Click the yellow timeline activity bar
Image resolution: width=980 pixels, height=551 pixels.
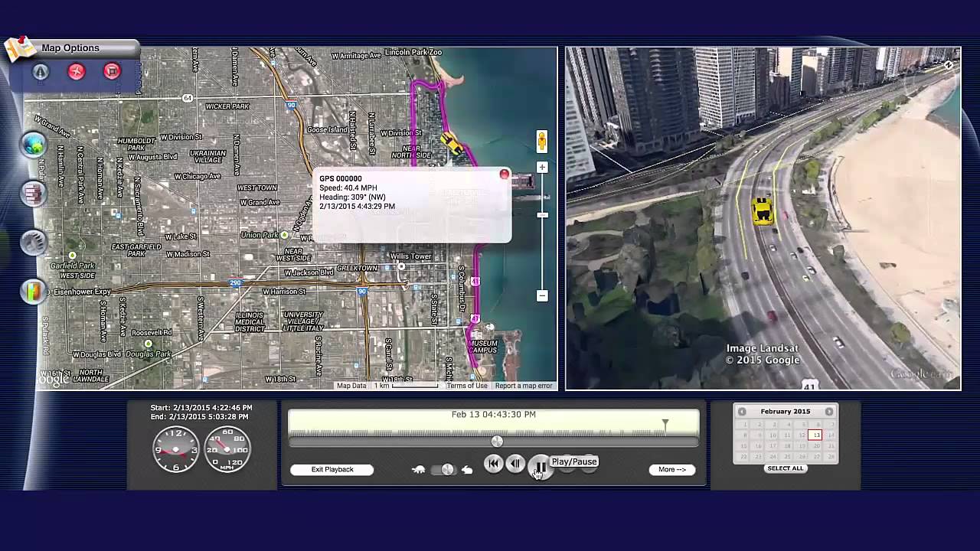[x=493, y=423]
